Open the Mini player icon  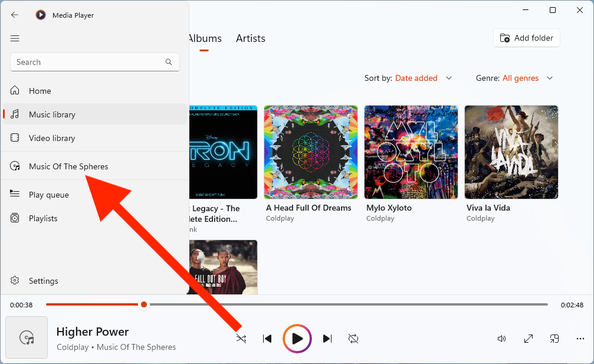tap(554, 338)
